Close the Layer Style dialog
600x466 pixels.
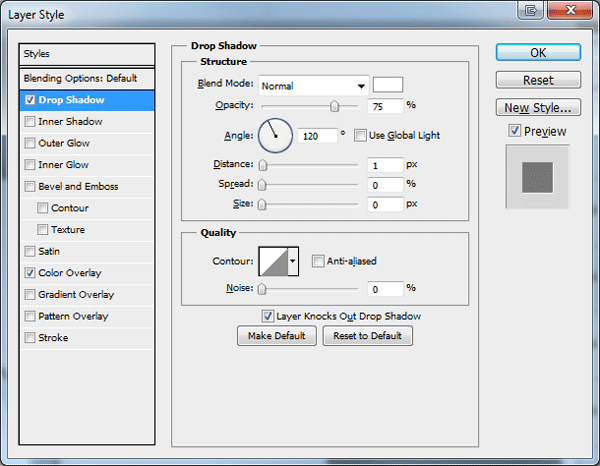coord(570,10)
